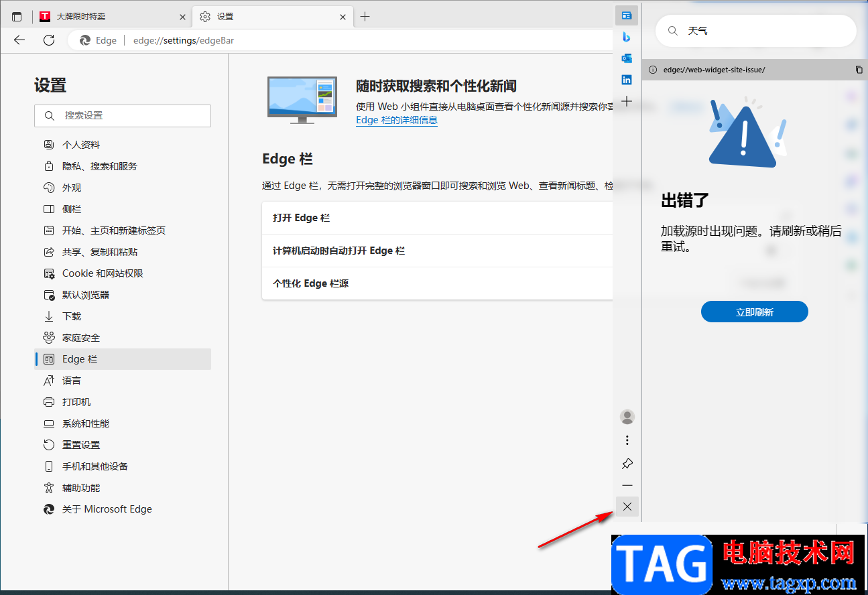Image resolution: width=868 pixels, height=595 pixels.
Task: Follow the Edge 栏的详细信息 link
Action: click(397, 121)
